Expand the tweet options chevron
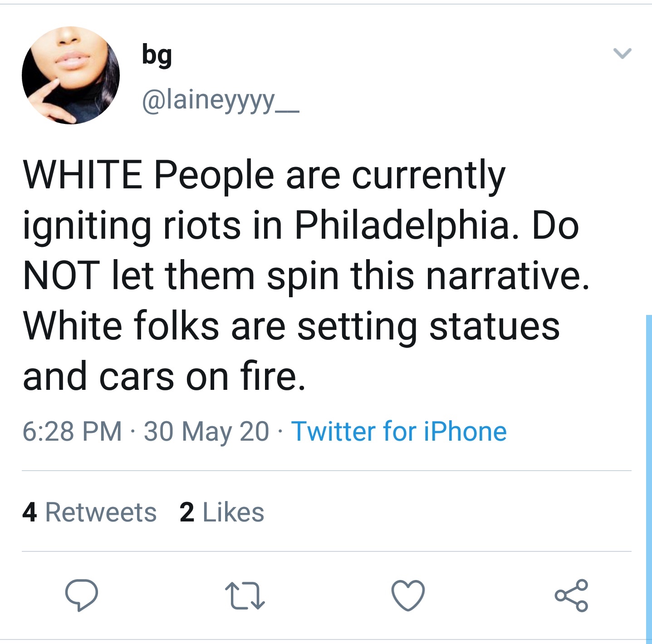The height and width of the screenshot is (644, 652). (622, 54)
